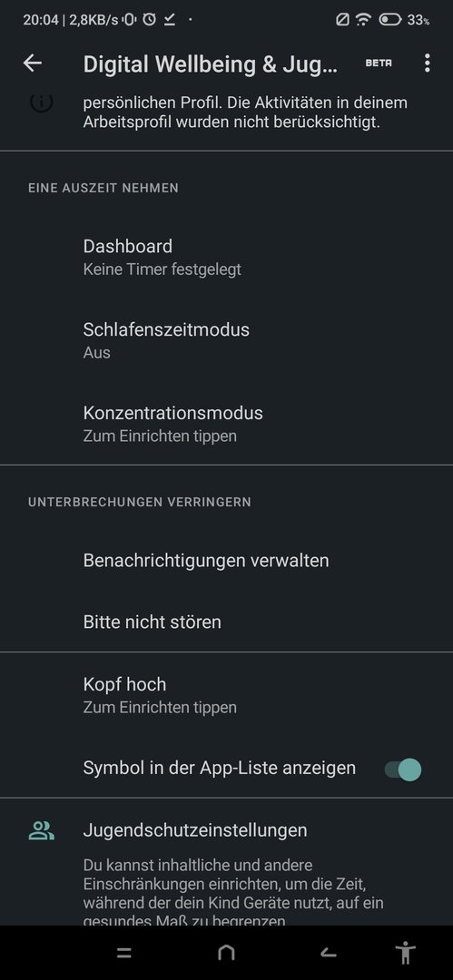The image size is (453, 980).
Task: Open the three-dot overflow menu
Action: click(427, 63)
